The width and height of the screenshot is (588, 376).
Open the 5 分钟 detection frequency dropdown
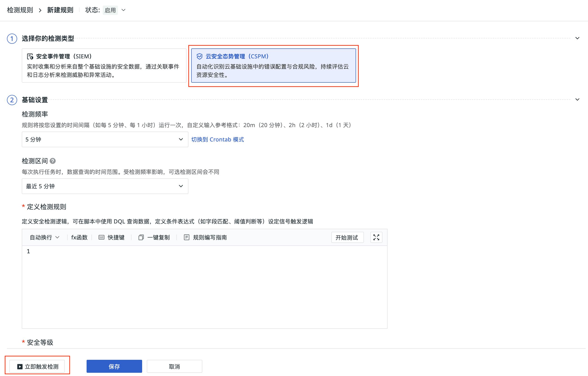(x=105, y=139)
